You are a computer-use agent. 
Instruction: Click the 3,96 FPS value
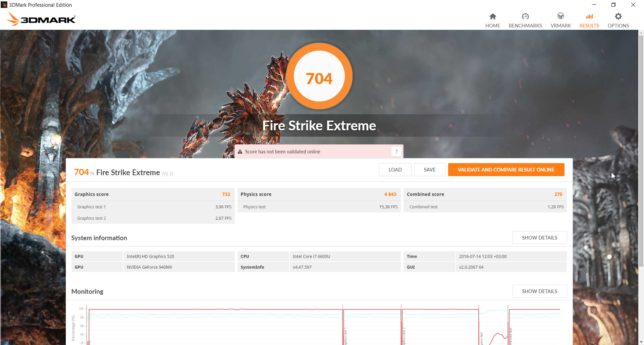point(223,207)
